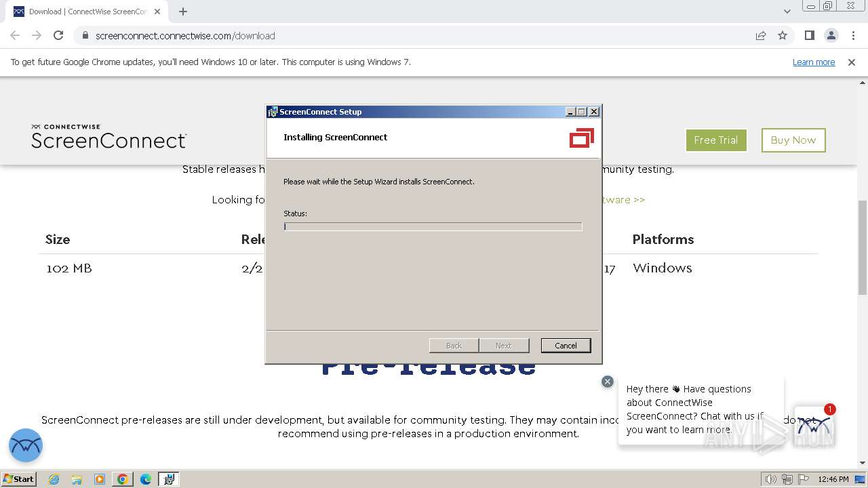Viewport: 868px width, 488px height.
Task: Open the Windows Start menu
Action: pos(19,479)
